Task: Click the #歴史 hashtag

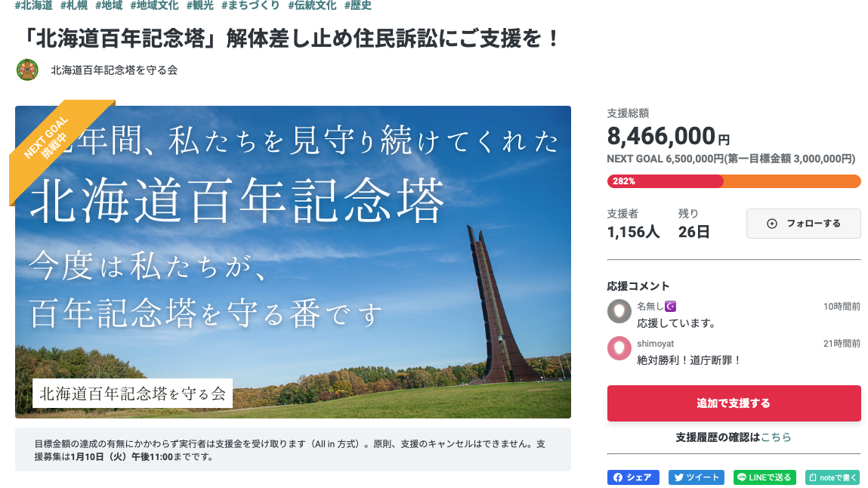Action: point(357,5)
